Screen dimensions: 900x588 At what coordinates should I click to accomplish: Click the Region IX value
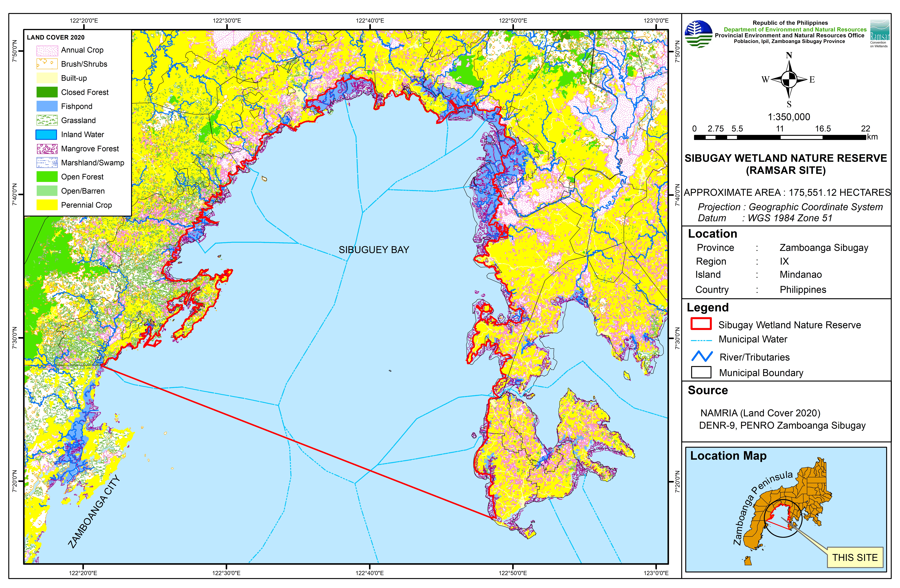(784, 261)
